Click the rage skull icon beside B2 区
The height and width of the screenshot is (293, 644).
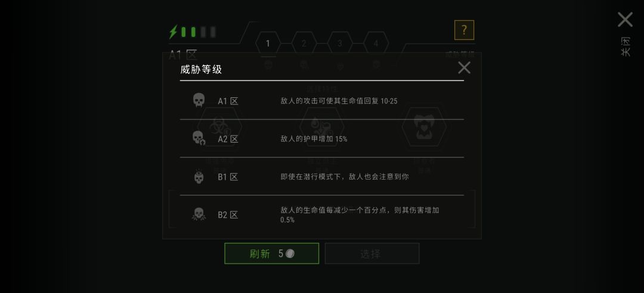coord(199,214)
